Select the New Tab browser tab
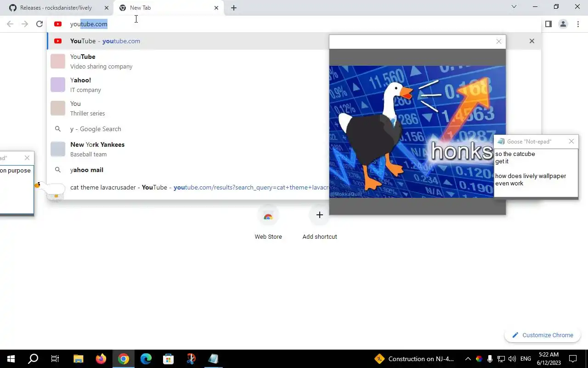Viewport: 588px width, 368px height. coord(168,8)
